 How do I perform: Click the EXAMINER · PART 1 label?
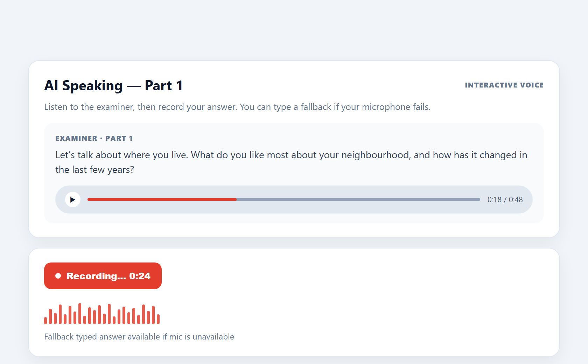point(94,138)
